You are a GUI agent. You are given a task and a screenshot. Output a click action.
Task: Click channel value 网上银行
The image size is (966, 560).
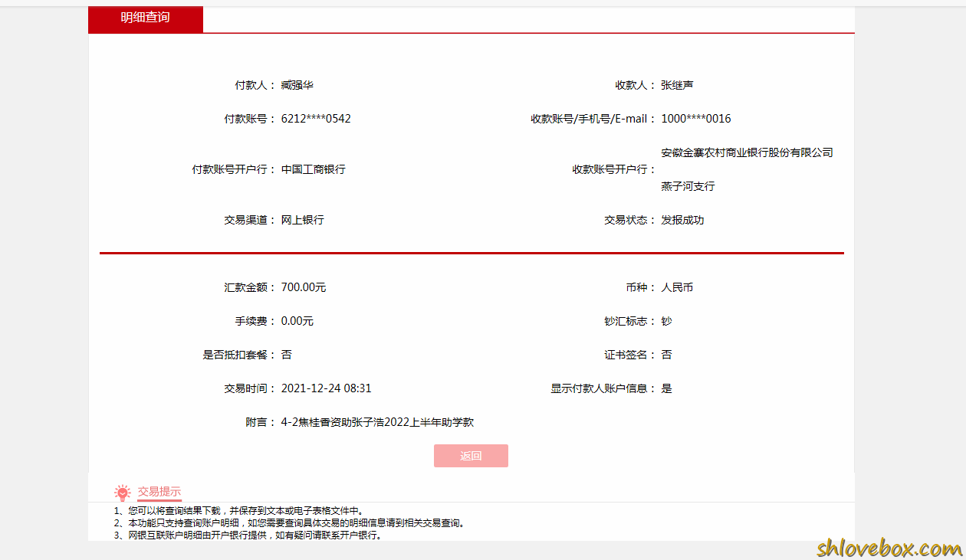303,220
